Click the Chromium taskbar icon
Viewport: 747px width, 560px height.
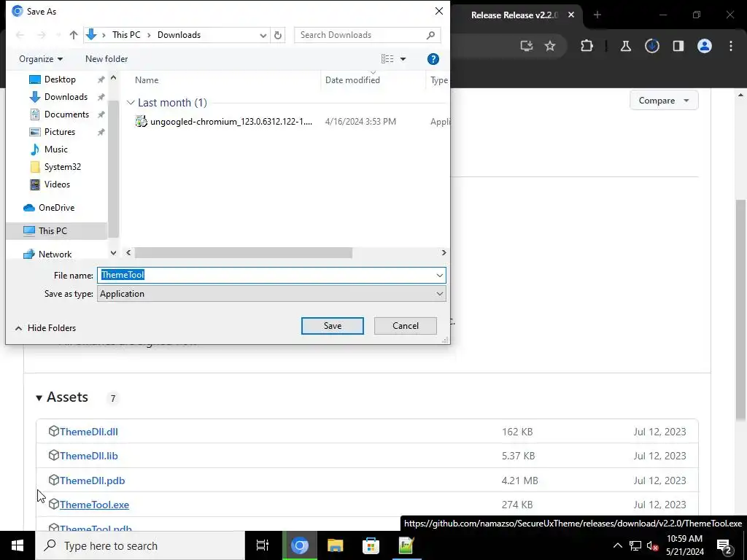300,545
